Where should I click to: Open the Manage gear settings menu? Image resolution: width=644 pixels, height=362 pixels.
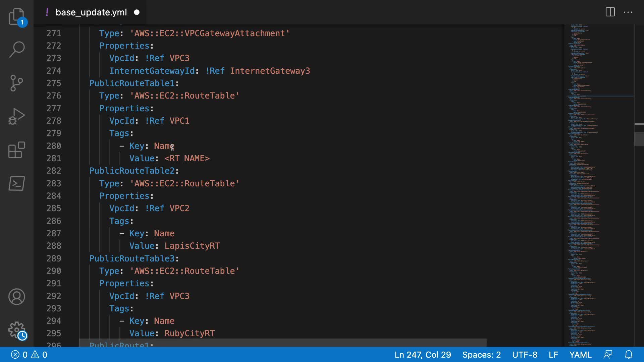coord(16,330)
